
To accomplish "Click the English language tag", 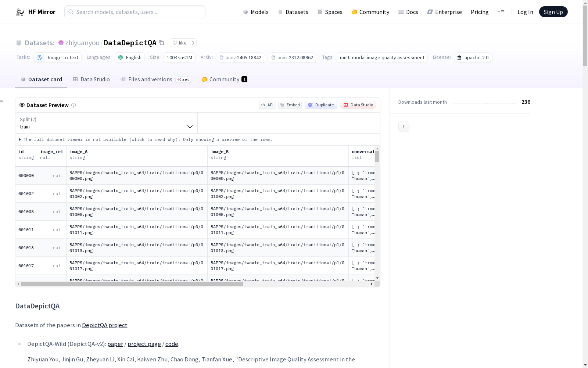I will point(130,57).
